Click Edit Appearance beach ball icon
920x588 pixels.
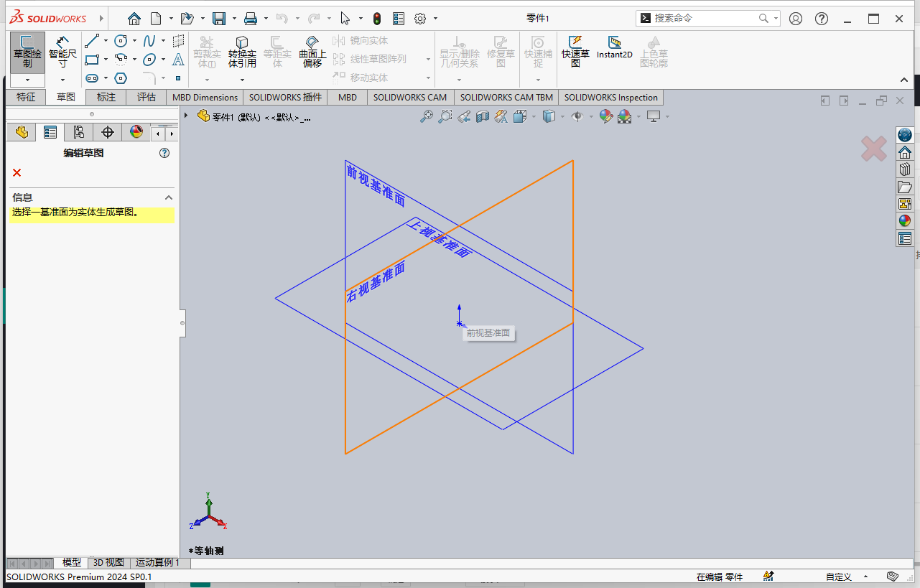tap(607, 117)
